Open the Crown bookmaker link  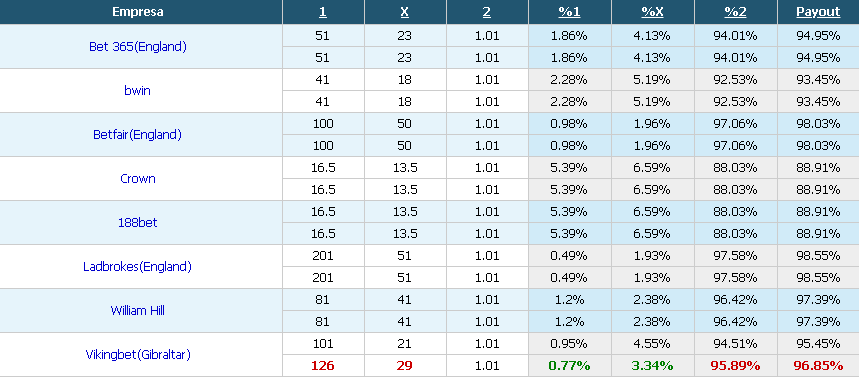click(138, 179)
